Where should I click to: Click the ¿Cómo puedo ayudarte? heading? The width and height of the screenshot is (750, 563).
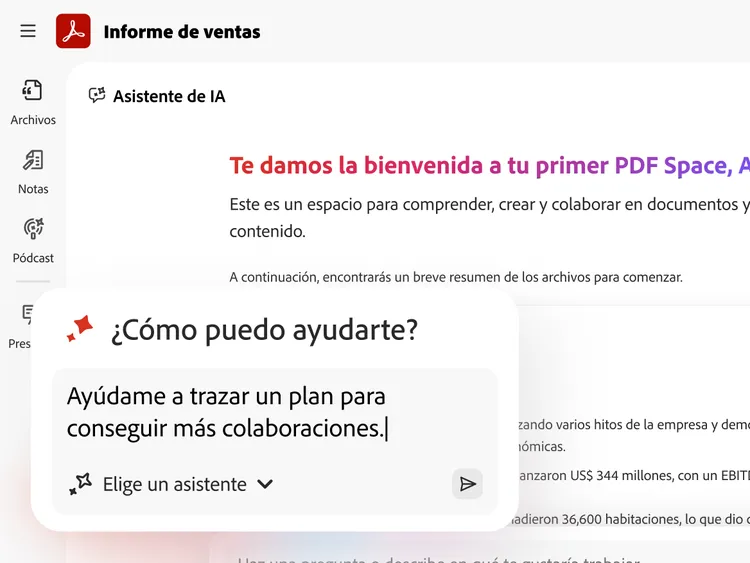coord(265,330)
